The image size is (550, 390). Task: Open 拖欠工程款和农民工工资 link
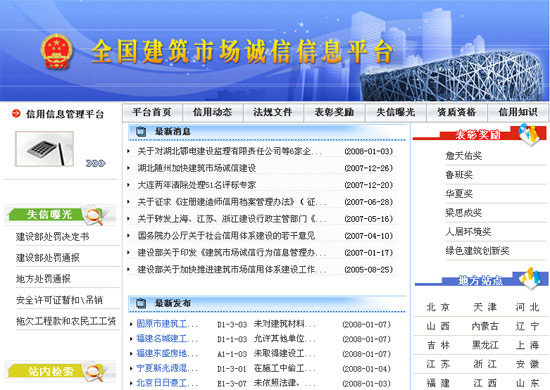tap(66, 321)
